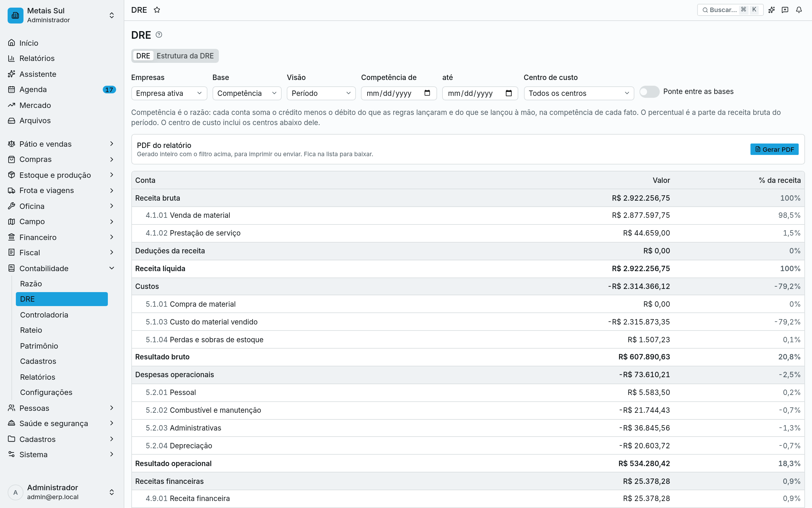Open Razão under Contabilidade
The height and width of the screenshot is (508, 812).
tap(62, 284)
